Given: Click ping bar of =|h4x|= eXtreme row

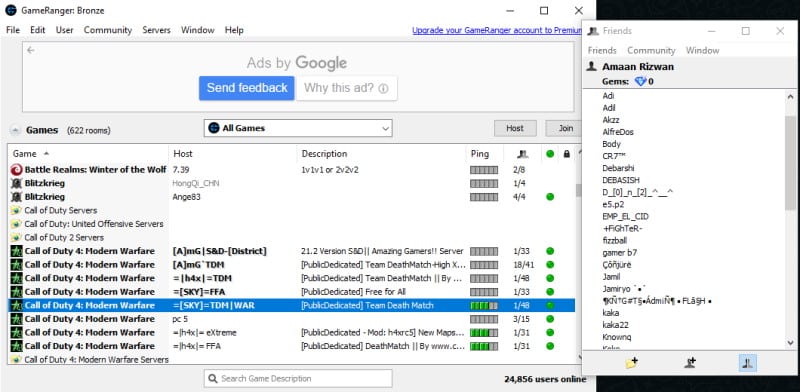Looking at the screenshot, I should click(x=484, y=333).
